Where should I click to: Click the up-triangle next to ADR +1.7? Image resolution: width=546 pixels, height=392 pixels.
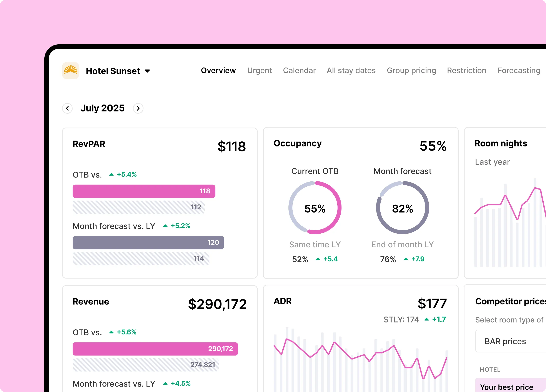(426, 319)
